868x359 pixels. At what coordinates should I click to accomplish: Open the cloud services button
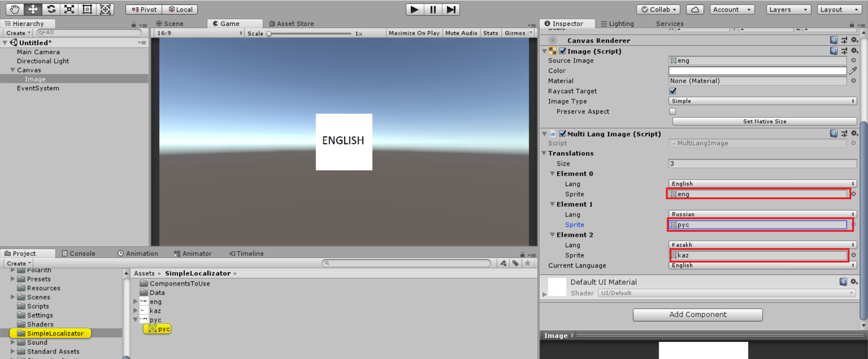click(x=695, y=10)
